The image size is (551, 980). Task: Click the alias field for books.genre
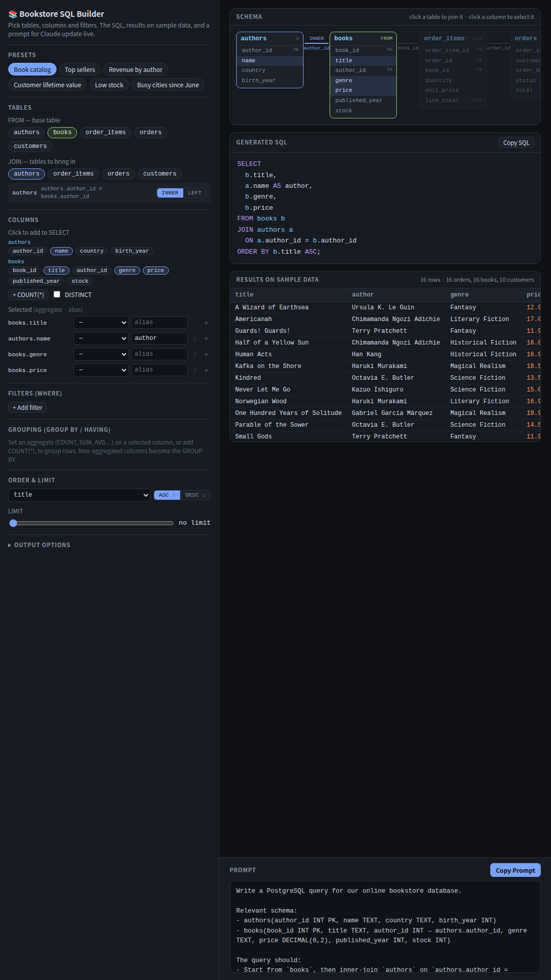pyautogui.click(x=160, y=354)
